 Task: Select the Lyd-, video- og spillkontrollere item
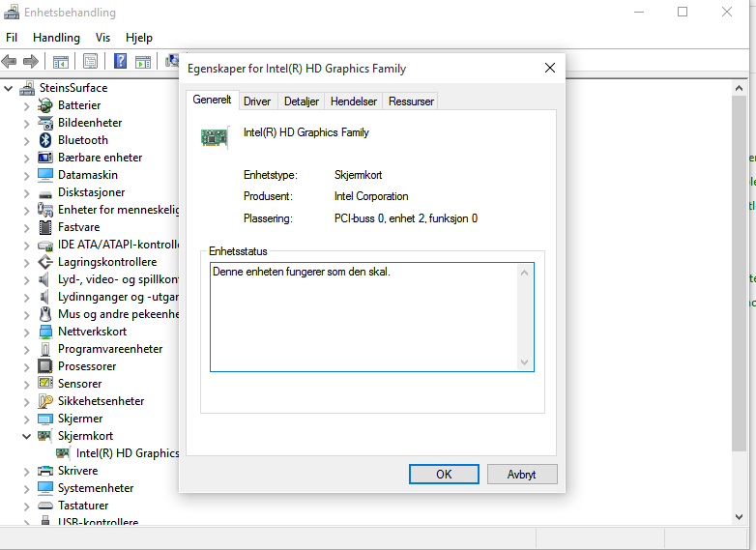[x=118, y=279]
